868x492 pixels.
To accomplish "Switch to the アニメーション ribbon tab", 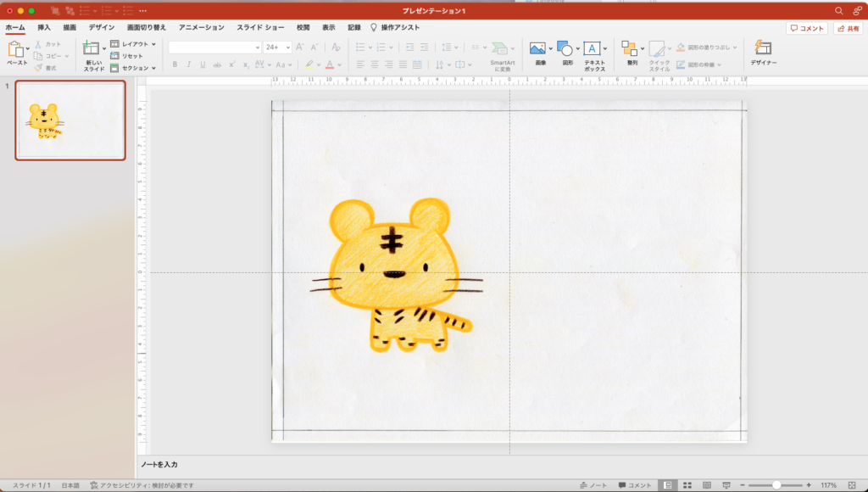I will 201,28.
